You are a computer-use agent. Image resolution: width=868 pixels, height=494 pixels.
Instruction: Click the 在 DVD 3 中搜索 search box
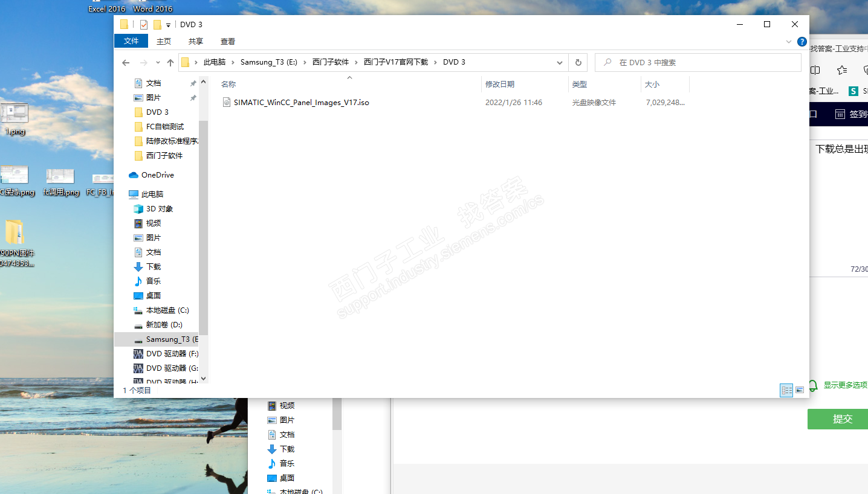698,63
